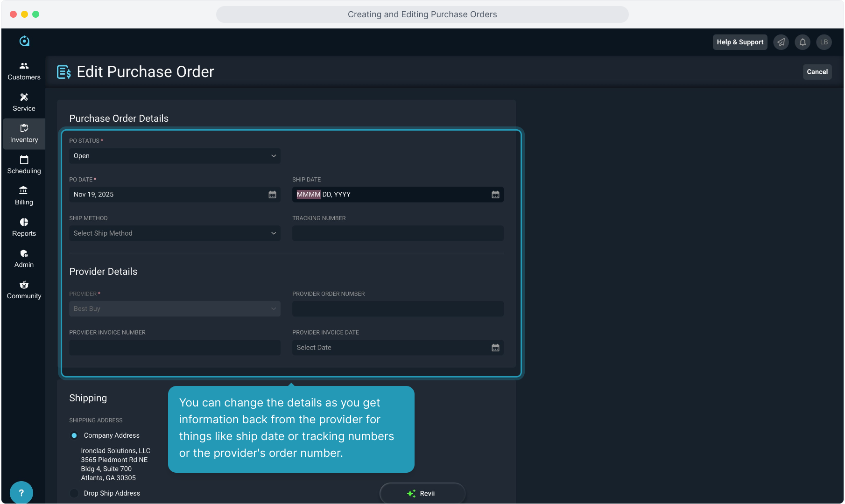Click into the Tracking Number field
This screenshot has height=504, width=845.
pos(398,233)
